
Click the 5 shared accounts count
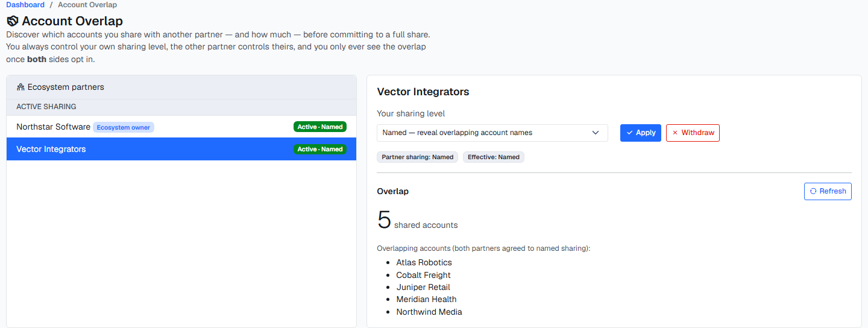click(x=417, y=221)
